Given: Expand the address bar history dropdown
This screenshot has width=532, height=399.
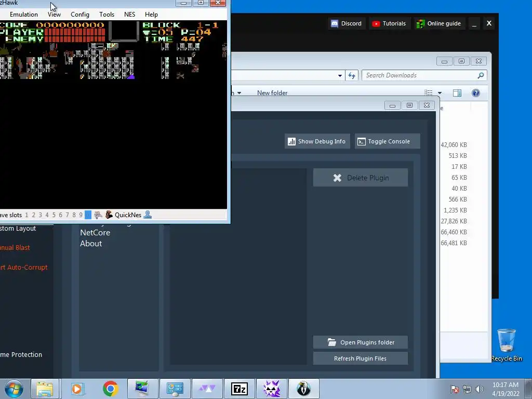Looking at the screenshot, I should 340,76.
